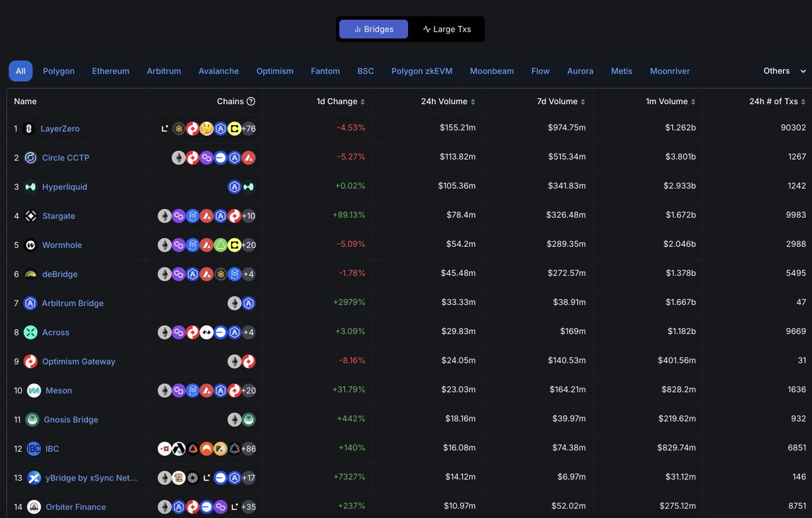Click the Avalanche chain icon in Circle CCTP row

pyautogui.click(x=248, y=158)
